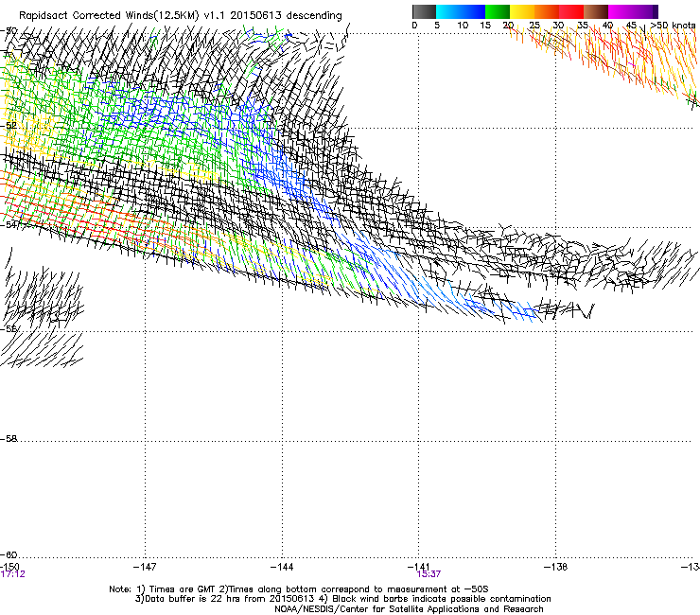Click the "40" legend scale label
Viewport: 700px width, 615px height.
(x=607, y=26)
